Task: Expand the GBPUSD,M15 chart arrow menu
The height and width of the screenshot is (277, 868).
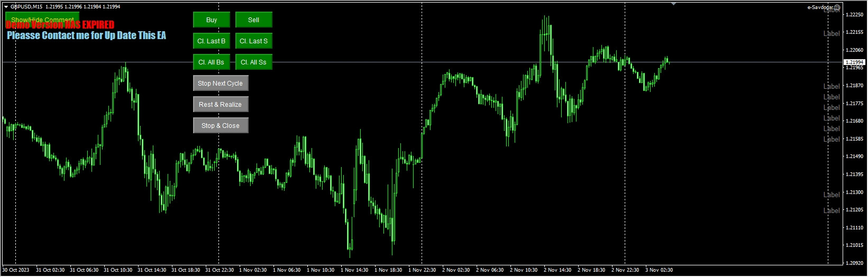Action: click(6, 6)
